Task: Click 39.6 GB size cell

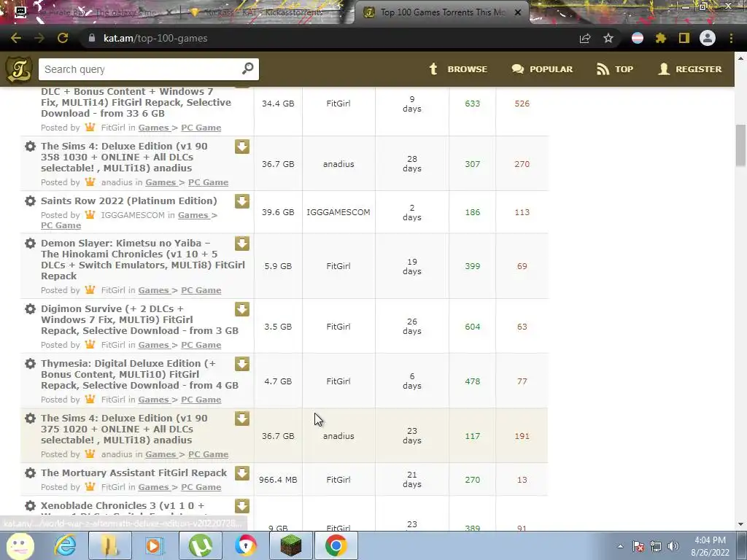Action: point(278,212)
